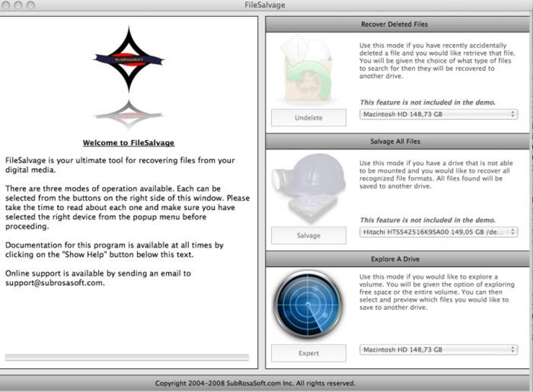Click 'FileSalvage is your ultimate tool' text
This screenshot has width=533, height=392.
click(x=120, y=165)
